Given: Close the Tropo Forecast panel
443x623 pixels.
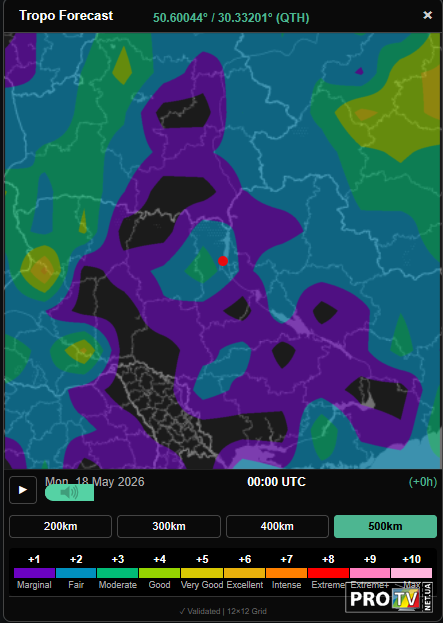Looking at the screenshot, I should [x=428, y=15].
